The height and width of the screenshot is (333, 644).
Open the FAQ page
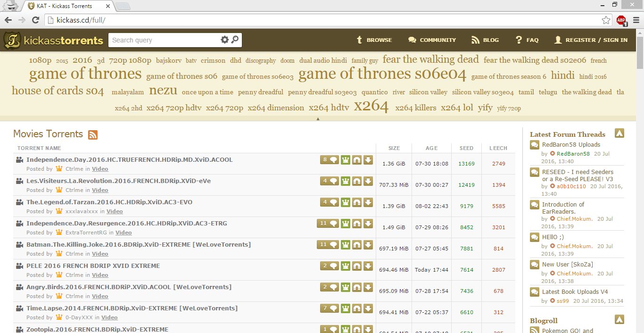(527, 40)
